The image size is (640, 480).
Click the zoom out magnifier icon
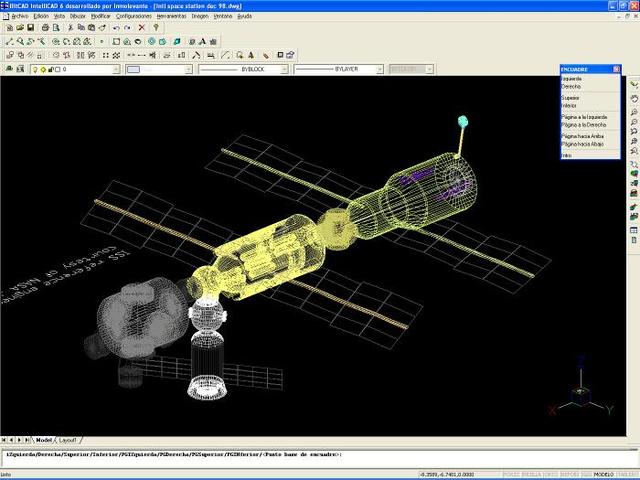[634, 122]
